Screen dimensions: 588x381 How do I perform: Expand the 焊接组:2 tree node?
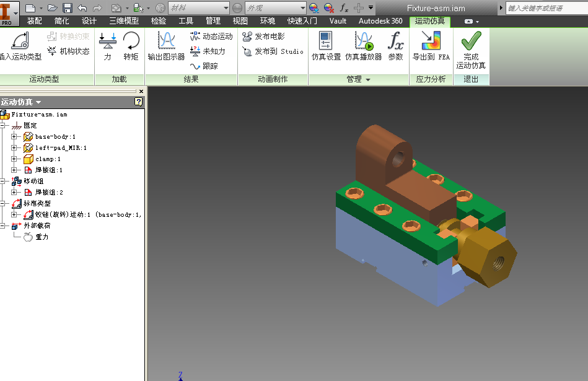coord(14,193)
